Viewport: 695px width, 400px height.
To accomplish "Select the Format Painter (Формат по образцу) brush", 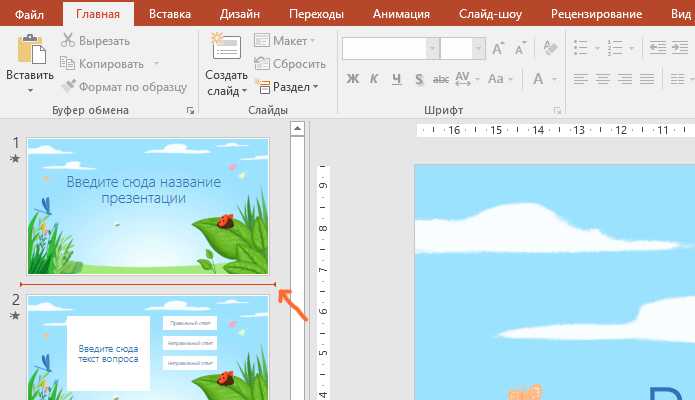I will tap(68, 86).
